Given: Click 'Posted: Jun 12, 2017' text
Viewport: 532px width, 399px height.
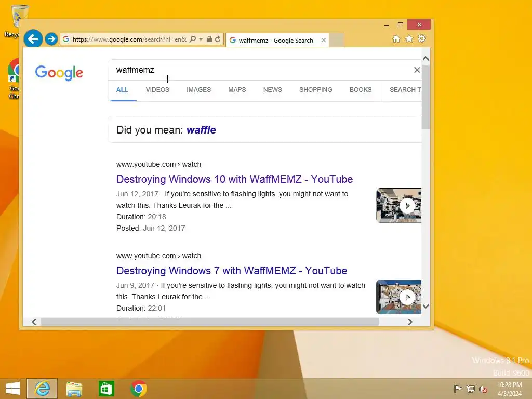Looking at the screenshot, I should pos(151,229).
